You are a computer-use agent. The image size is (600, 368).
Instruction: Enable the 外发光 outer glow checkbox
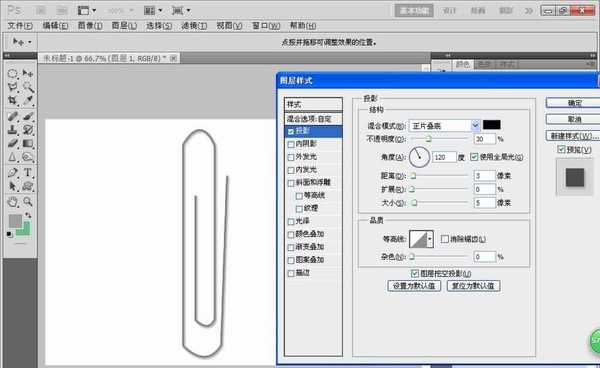click(291, 157)
